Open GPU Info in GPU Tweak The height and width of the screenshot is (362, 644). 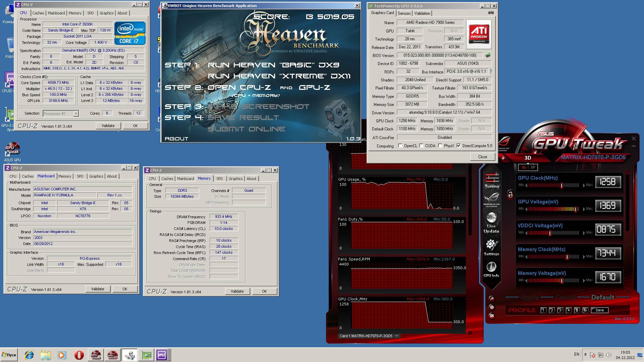[491, 270]
